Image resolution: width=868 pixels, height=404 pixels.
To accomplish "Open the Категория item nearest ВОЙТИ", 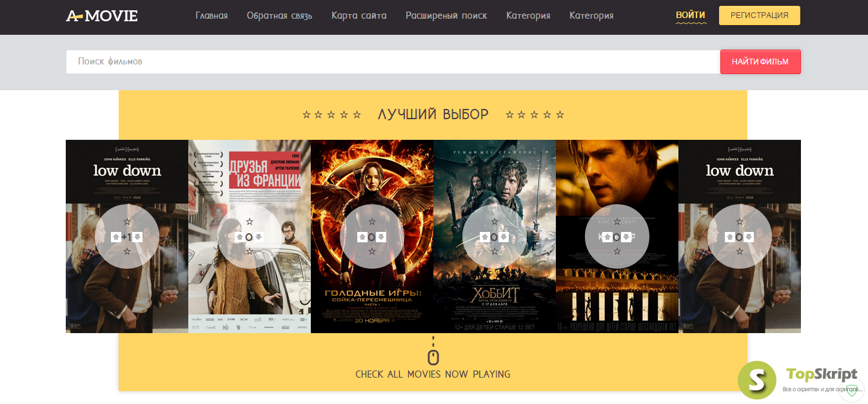I will (591, 15).
